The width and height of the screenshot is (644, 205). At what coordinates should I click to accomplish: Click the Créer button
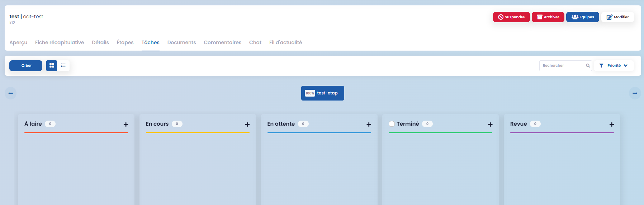[26, 66]
